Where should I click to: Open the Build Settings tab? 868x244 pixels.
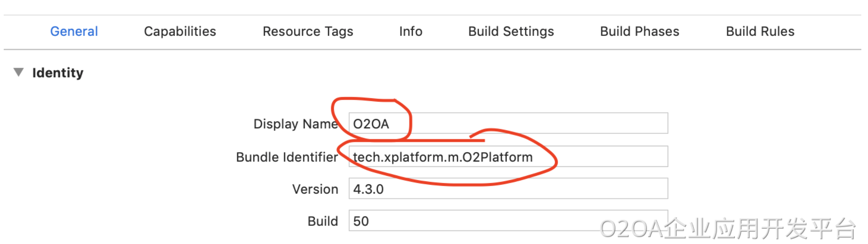(x=511, y=32)
